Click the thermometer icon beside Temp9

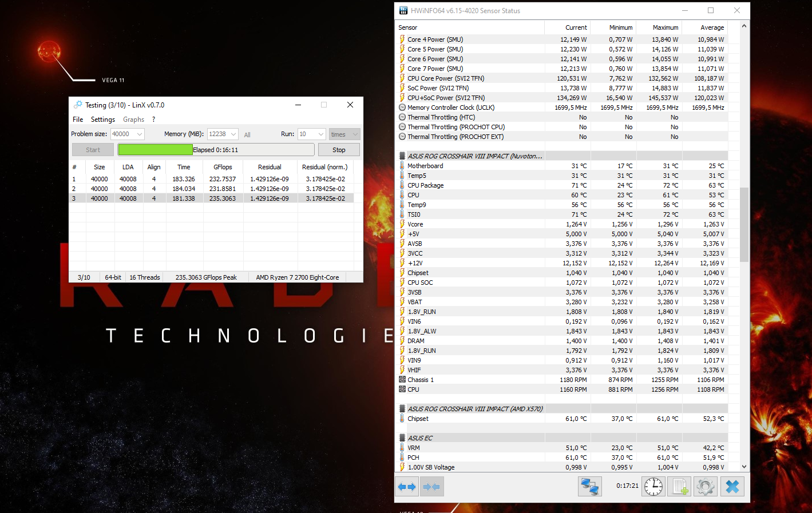pos(402,205)
